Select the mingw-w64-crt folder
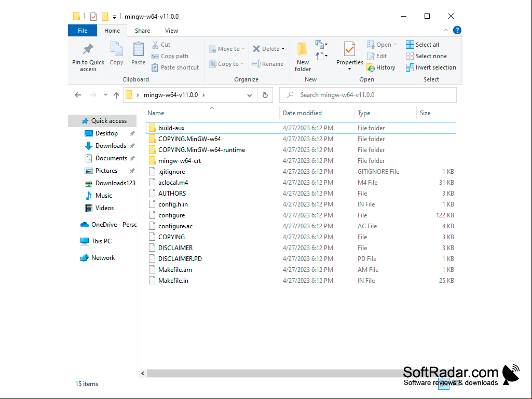The height and width of the screenshot is (399, 532). tap(301, 160)
